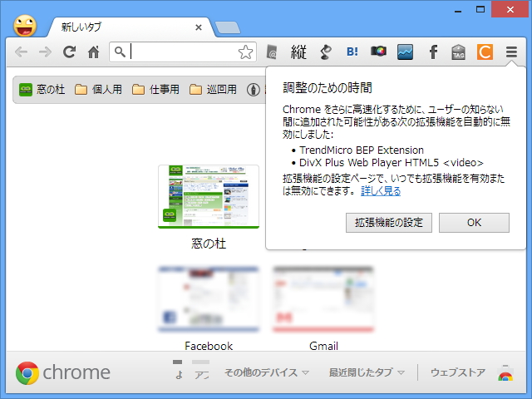Image resolution: width=532 pixels, height=399 pixels.
Task: Open the Gmail site thumbnail
Action: click(323, 299)
